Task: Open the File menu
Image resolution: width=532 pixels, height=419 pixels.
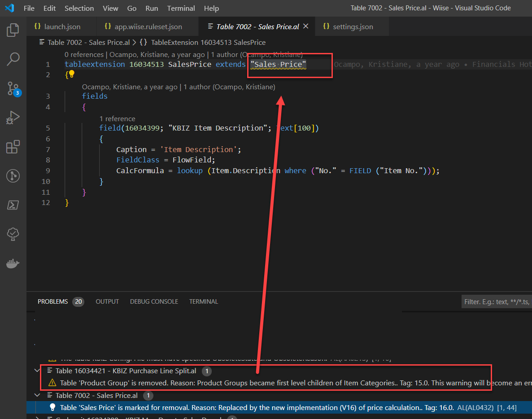Action: coord(29,8)
